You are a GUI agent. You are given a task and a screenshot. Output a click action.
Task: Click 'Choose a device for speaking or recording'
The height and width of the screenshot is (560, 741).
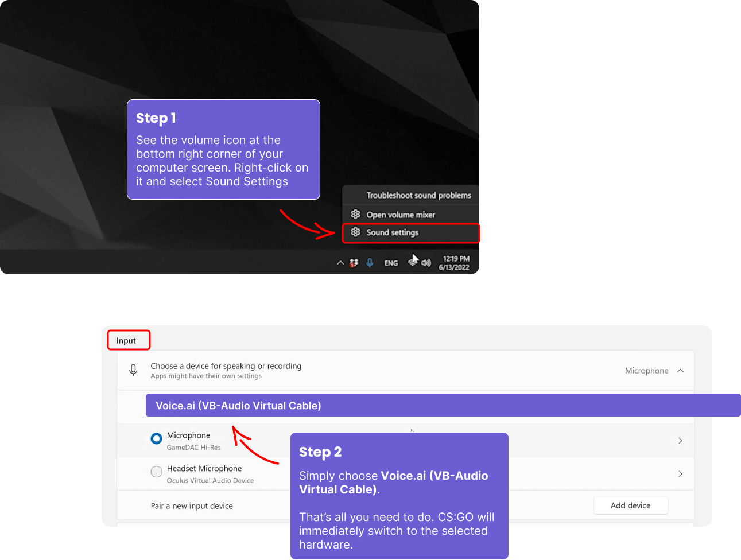point(226,366)
